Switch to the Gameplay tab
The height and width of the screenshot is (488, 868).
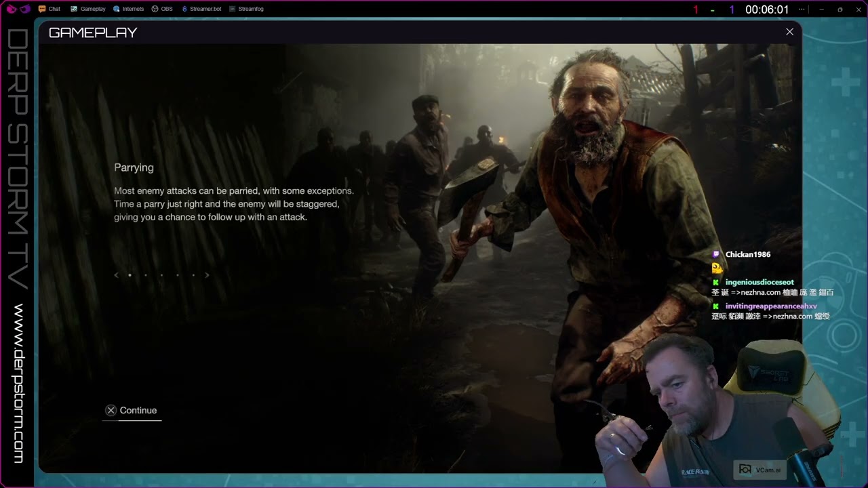(x=87, y=9)
